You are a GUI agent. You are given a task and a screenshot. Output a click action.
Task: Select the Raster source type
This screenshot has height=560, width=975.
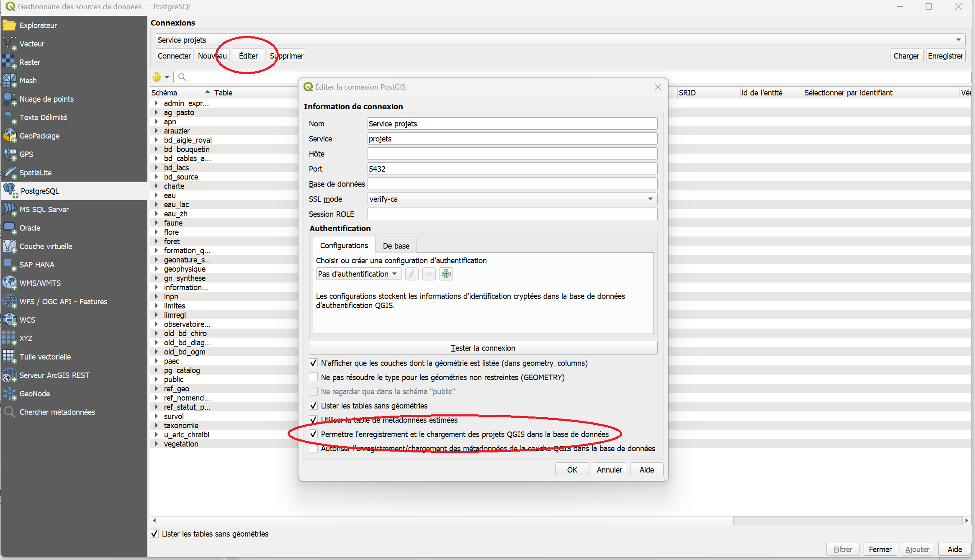74,62
